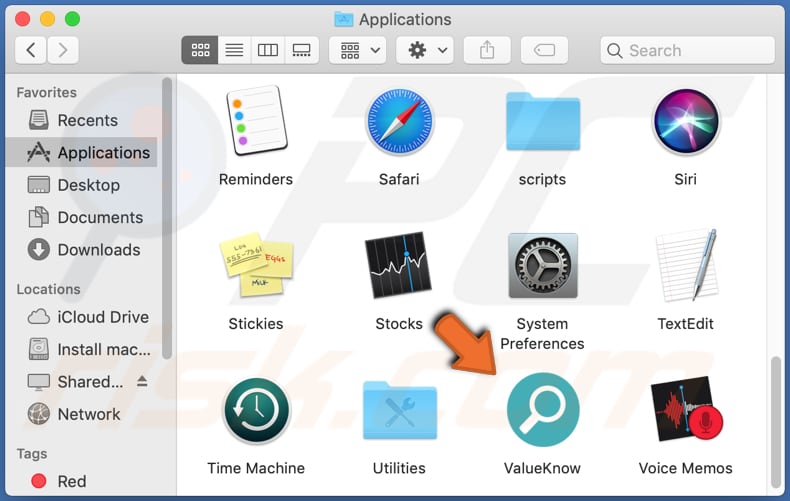
Task: Open Network in the sidebar
Action: pyautogui.click(x=82, y=414)
